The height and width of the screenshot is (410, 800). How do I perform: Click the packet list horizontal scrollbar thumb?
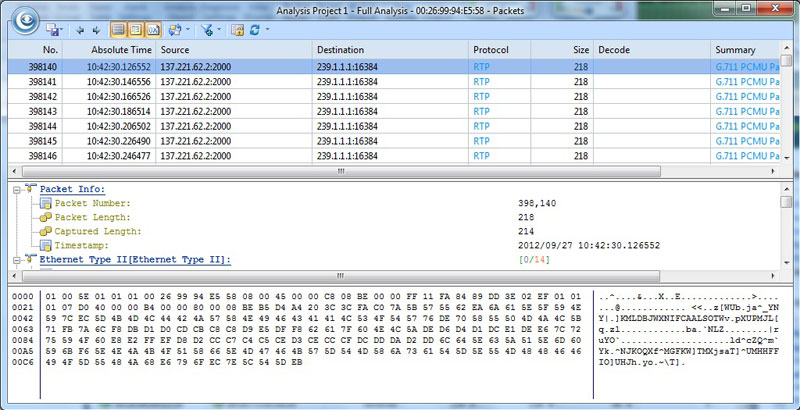coord(341,171)
